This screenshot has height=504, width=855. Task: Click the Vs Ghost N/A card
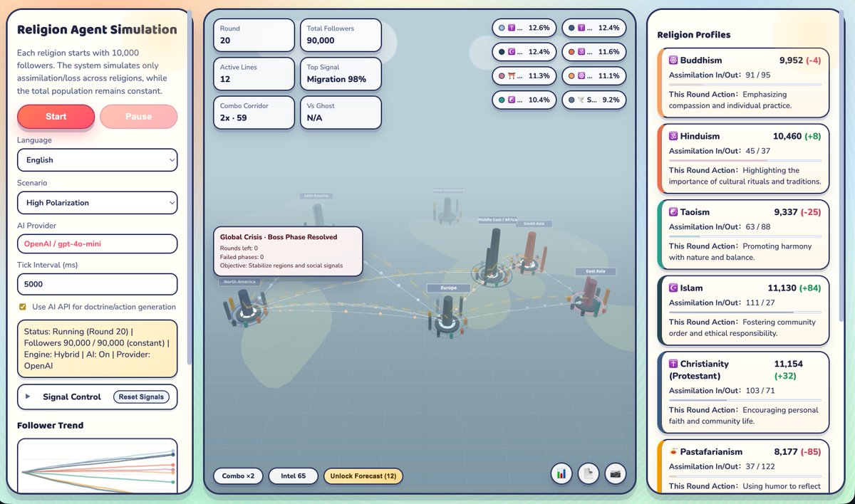(x=341, y=112)
